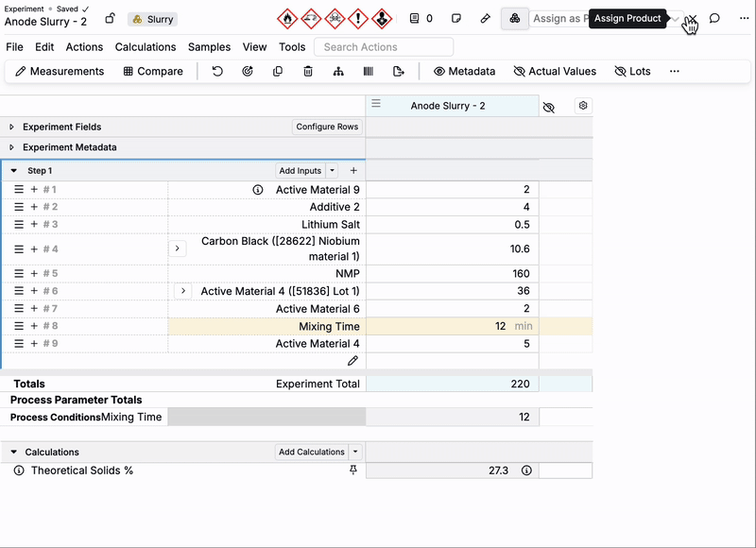Screen dimensions: 756x548
Task: Click the pin icon next to Theoretical Solids %
Action: [353, 470]
